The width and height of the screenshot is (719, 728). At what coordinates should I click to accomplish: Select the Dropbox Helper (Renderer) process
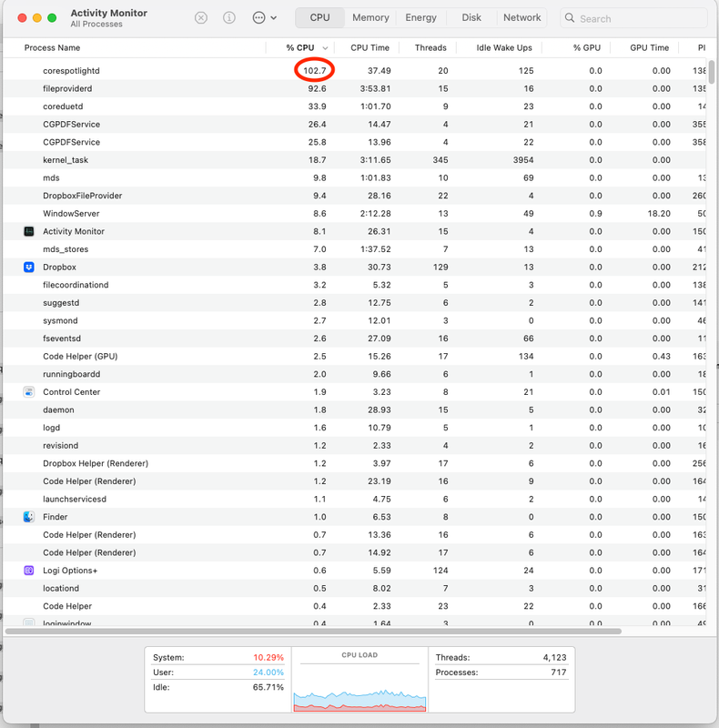pos(355,463)
